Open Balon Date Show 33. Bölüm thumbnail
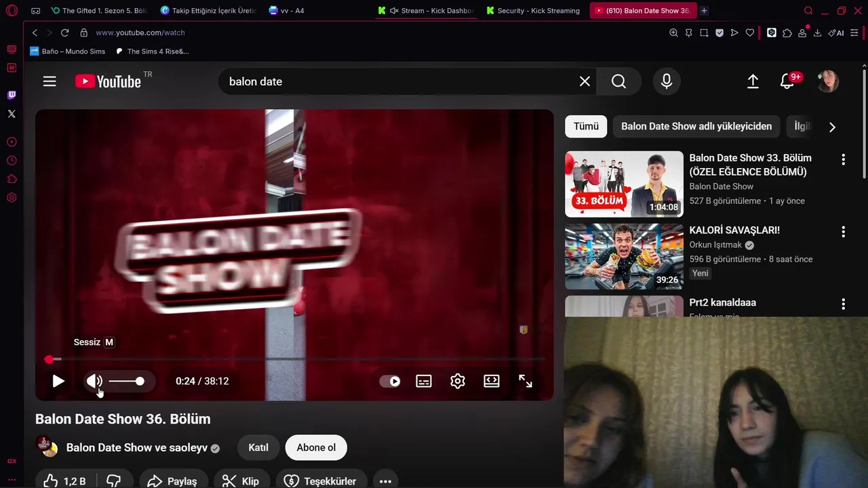 624,184
